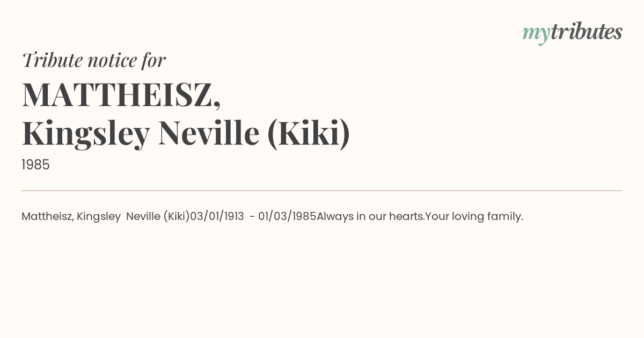Click the death date 01/03/1985
This screenshot has height=338, width=644.
(x=287, y=216)
